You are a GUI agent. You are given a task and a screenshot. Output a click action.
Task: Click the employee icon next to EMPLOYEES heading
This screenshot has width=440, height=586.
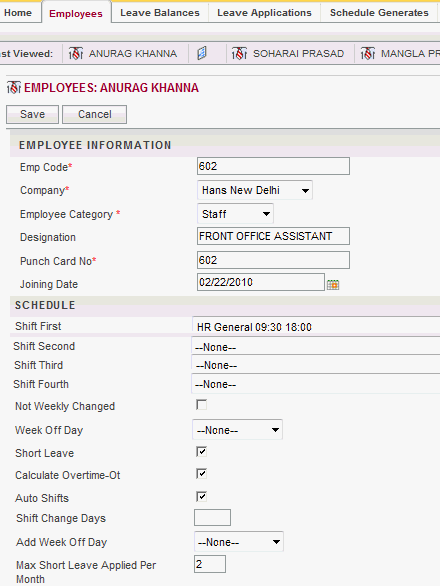point(14,87)
